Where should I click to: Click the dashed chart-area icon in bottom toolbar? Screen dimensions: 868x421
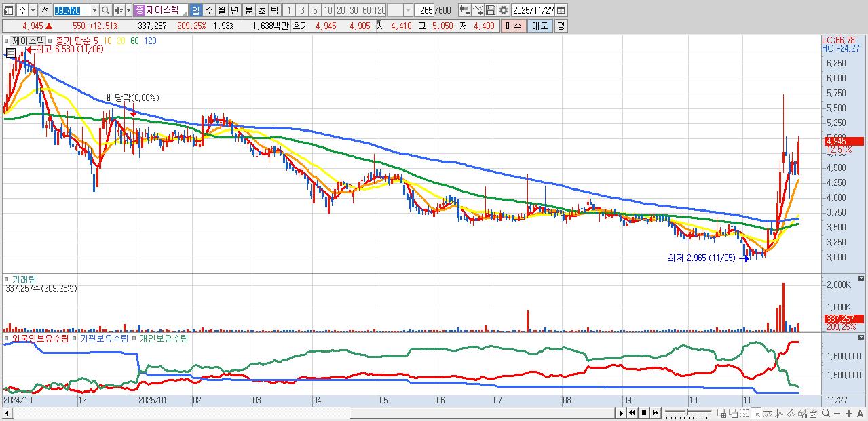[x=744, y=413]
